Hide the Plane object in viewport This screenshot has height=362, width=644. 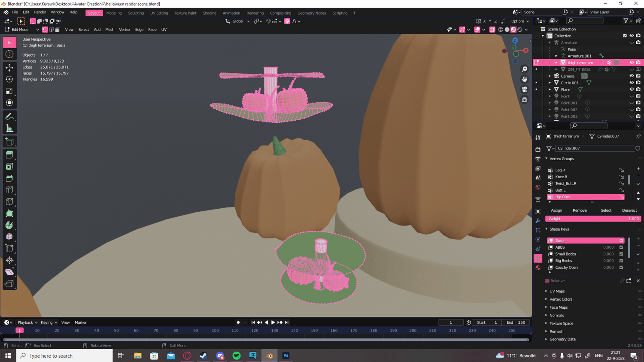coord(631,89)
